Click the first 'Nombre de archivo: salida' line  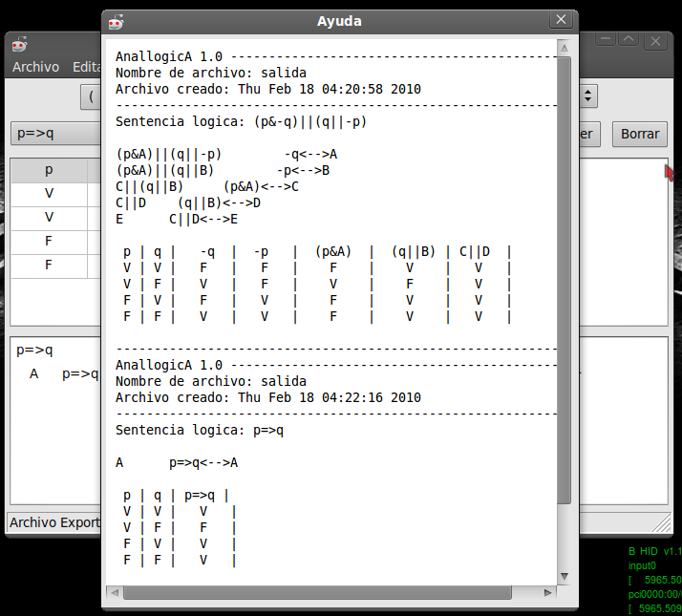pyautogui.click(x=210, y=74)
